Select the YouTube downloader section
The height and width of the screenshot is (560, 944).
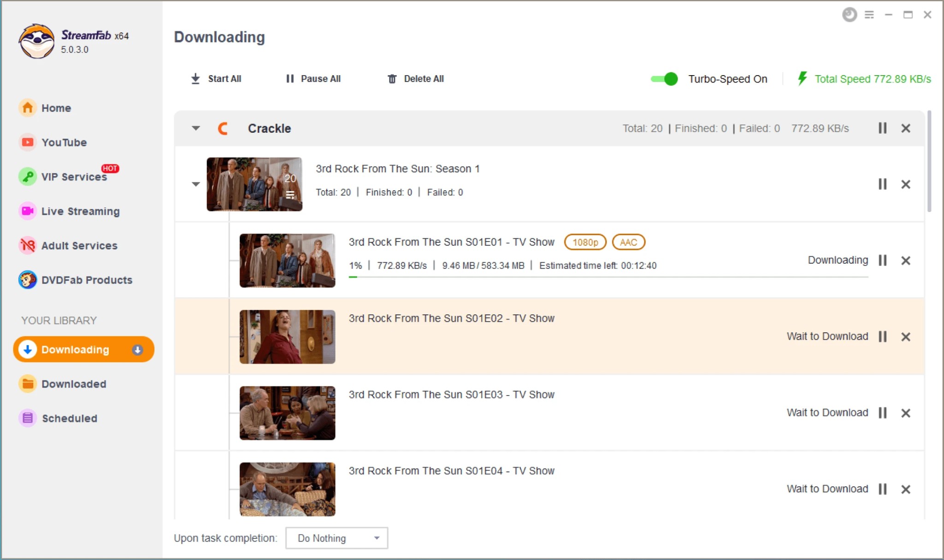click(64, 142)
